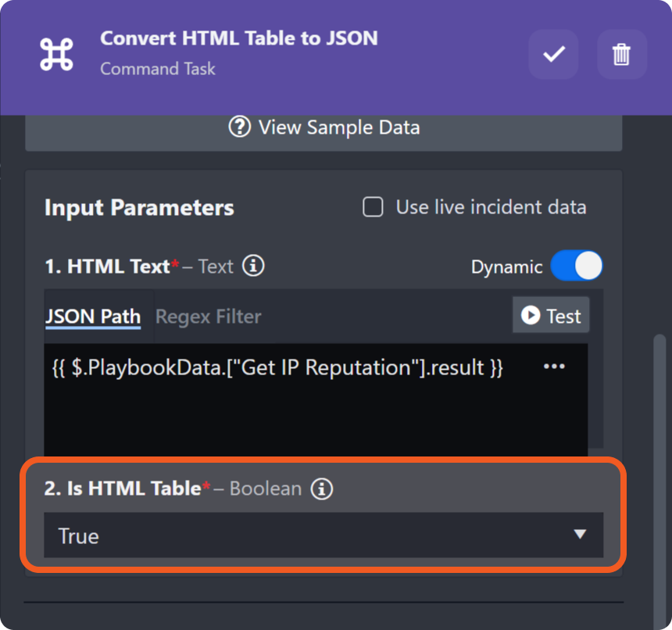This screenshot has height=630, width=672.
Task: Switch to the Regex Filter tab
Action: coord(208,317)
